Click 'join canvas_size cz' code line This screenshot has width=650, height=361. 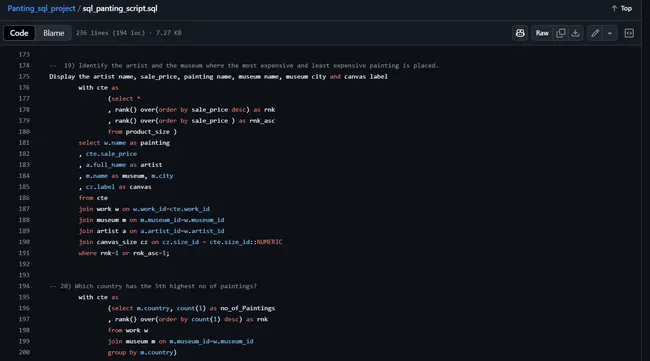[180, 242]
